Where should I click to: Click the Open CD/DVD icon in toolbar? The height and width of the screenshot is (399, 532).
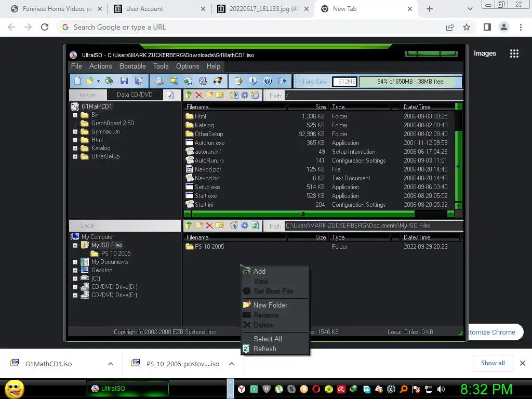pos(109,81)
